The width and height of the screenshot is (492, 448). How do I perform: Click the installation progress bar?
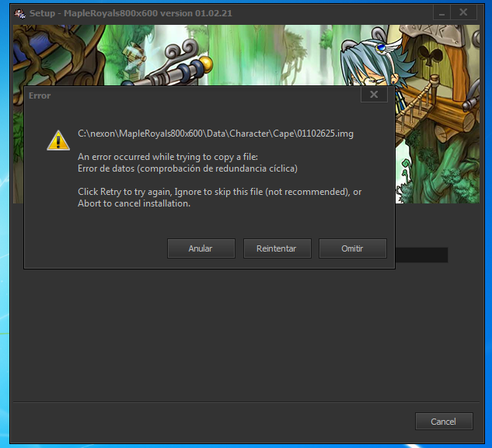pos(421,255)
